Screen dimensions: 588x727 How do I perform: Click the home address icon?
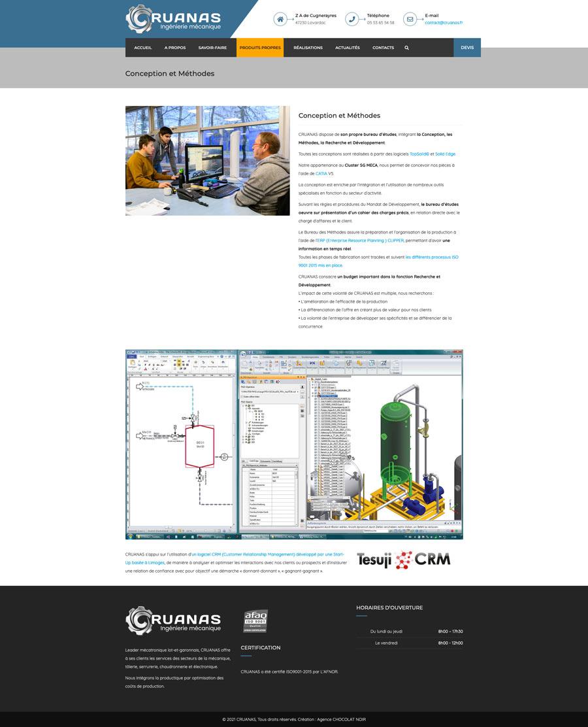point(280,19)
